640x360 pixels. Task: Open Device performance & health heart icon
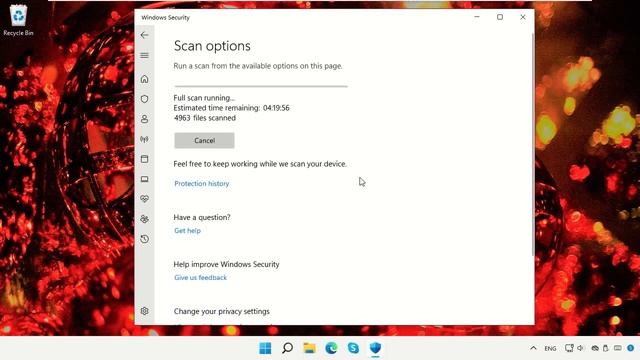click(x=144, y=199)
